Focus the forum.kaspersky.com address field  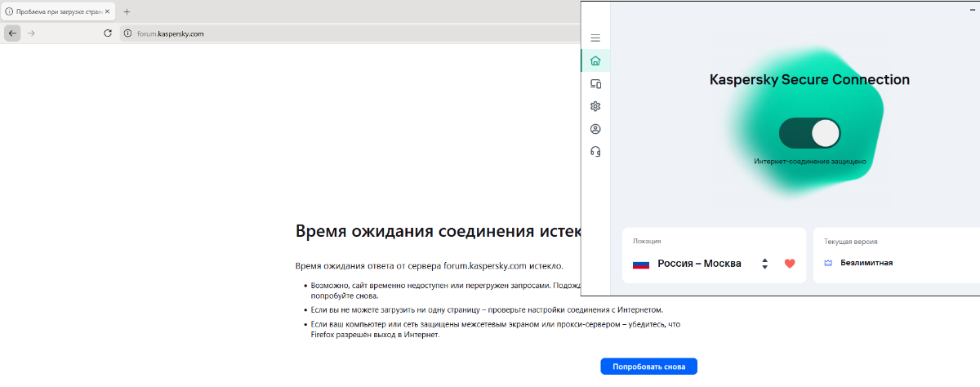[351, 33]
